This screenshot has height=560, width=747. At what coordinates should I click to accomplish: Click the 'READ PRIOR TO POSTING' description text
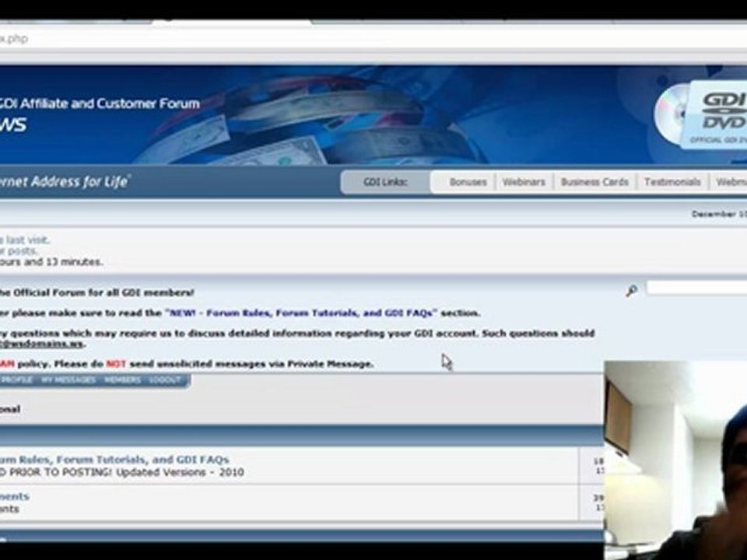click(x=122, y=472)
